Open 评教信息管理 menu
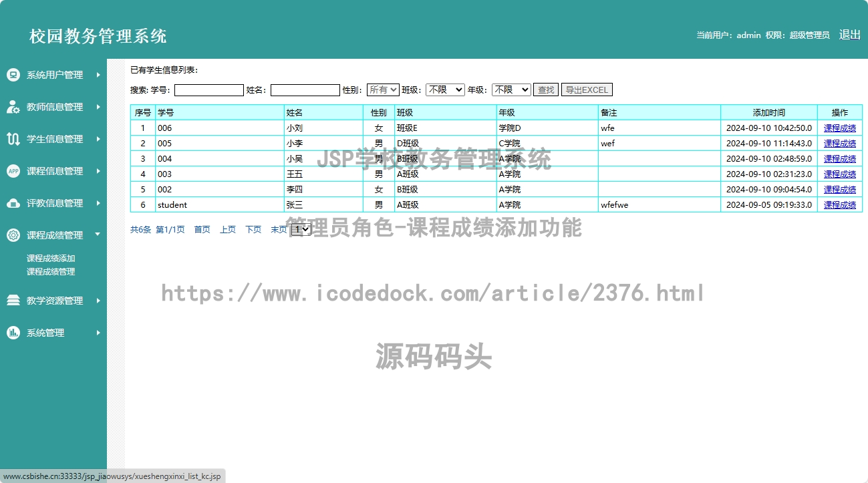 pos(53,203)
